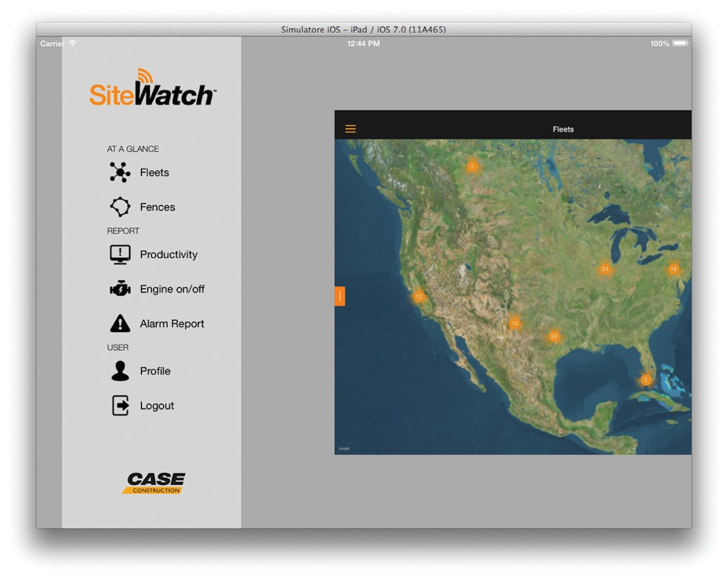Screen dimensions: 728x579
Task: Open the Legal link on the map
Action: point(343,448)
